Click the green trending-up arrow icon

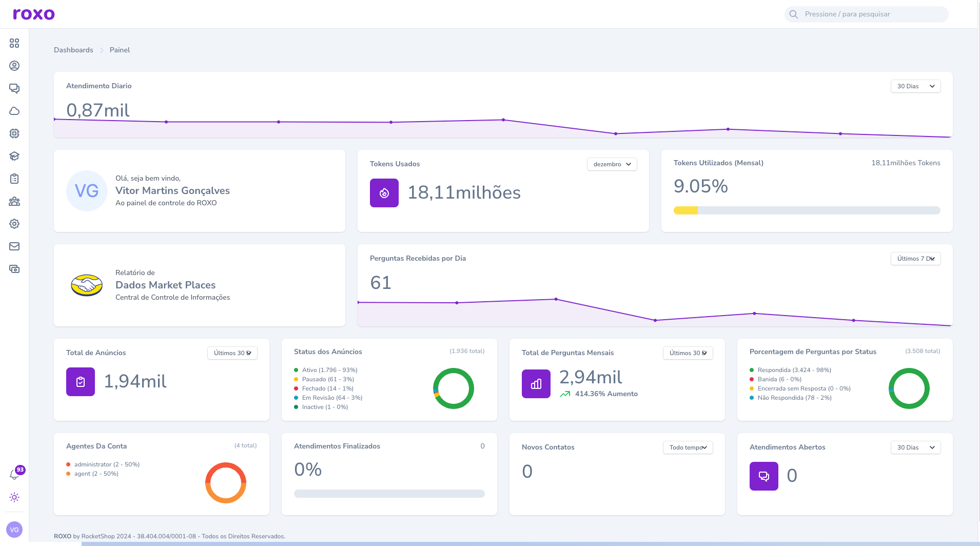(565, 394)
